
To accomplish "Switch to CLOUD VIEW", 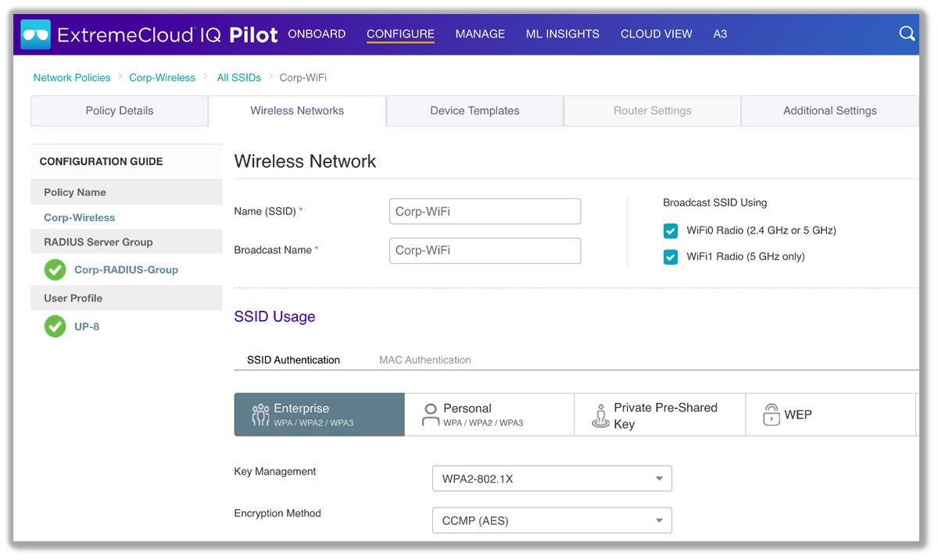I will pos(657,34).
